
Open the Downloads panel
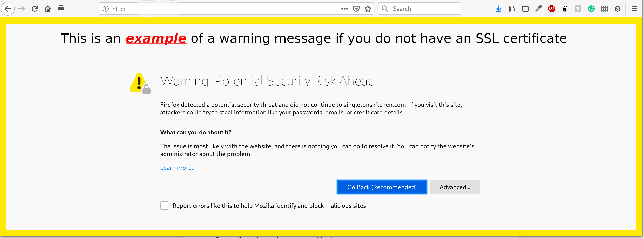(x=499, y=9)
